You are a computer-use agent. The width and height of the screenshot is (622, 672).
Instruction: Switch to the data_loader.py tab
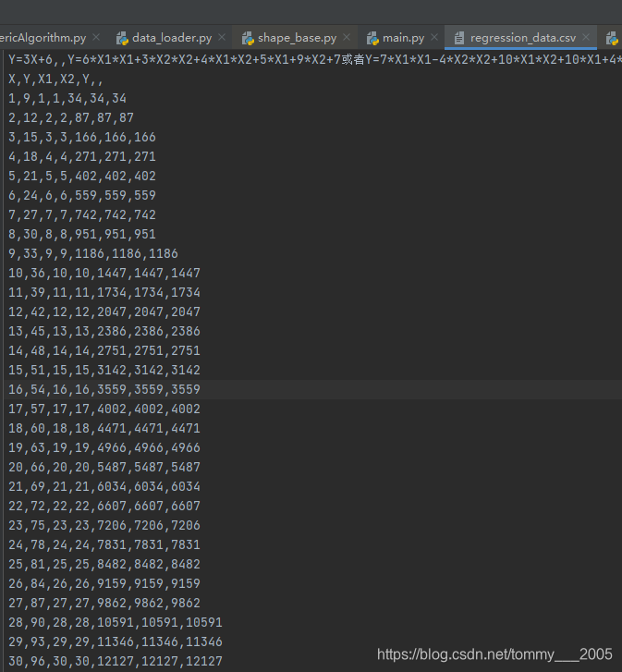172,38
